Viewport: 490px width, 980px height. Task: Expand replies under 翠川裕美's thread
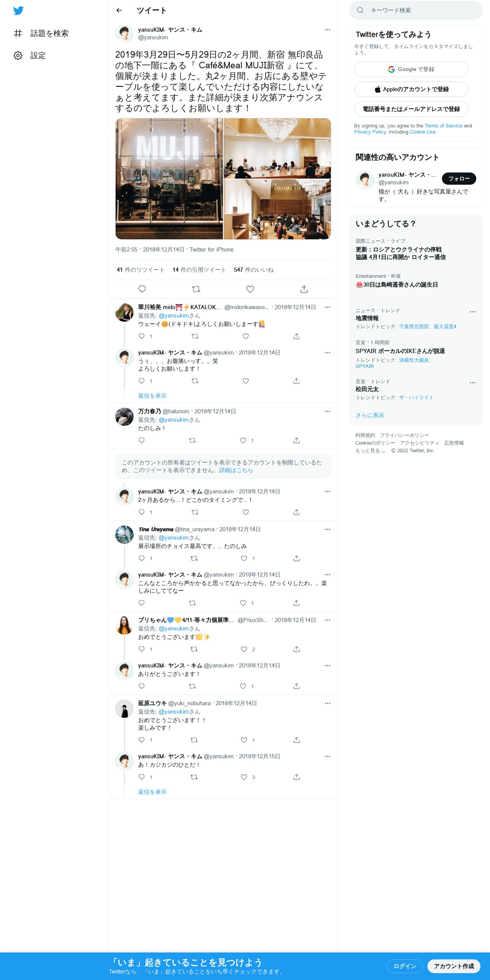click(152, 396)
